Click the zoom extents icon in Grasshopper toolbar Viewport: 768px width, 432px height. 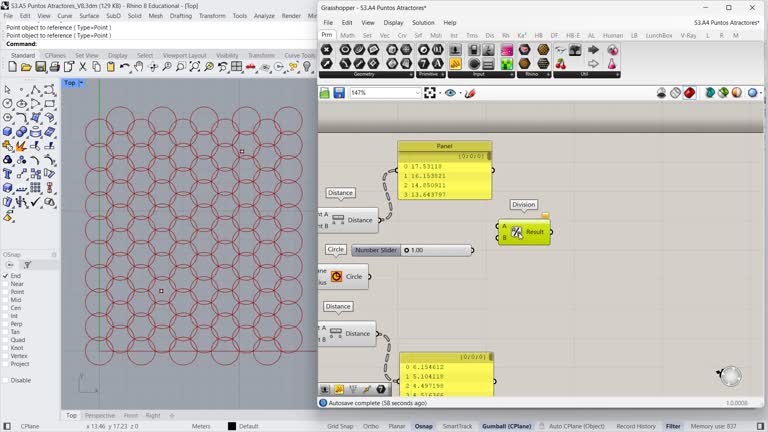430,93
